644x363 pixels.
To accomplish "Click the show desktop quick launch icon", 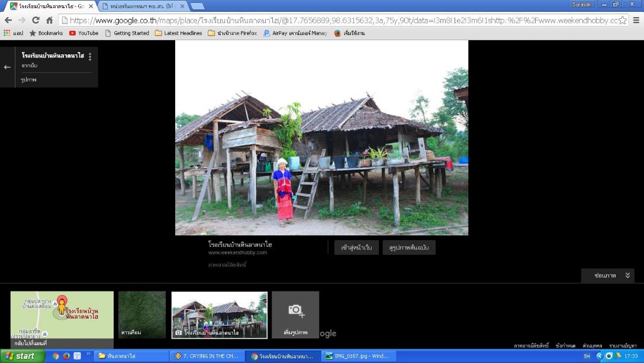I will point(77,356).
